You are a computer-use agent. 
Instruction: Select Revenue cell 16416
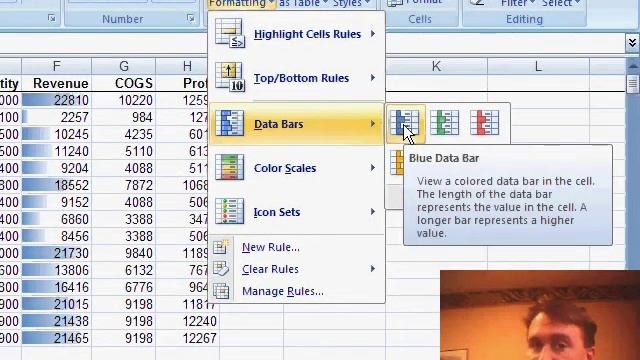pyautogui.click(x=56, y=287)
